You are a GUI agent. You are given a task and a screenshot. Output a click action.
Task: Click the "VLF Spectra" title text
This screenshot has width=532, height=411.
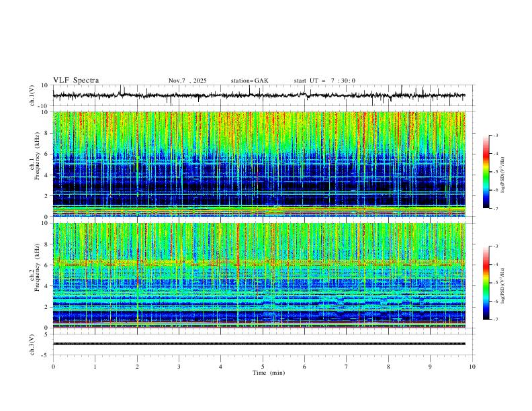click(76, 81)
